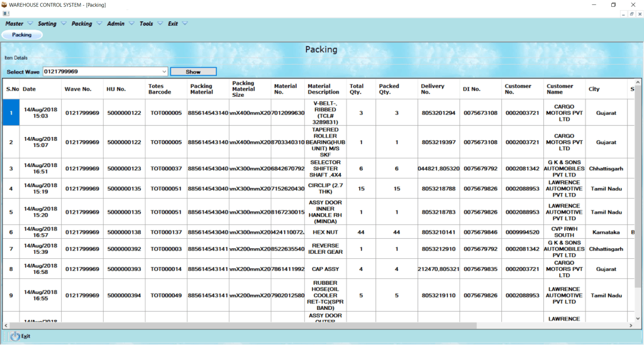
Task: Click the Delivery No. column header
Action: pos(438,89)
